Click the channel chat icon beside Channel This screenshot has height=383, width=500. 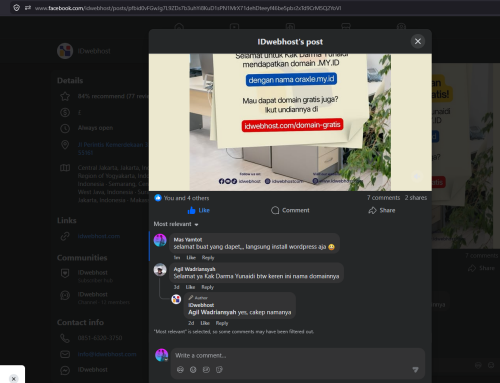65,295
